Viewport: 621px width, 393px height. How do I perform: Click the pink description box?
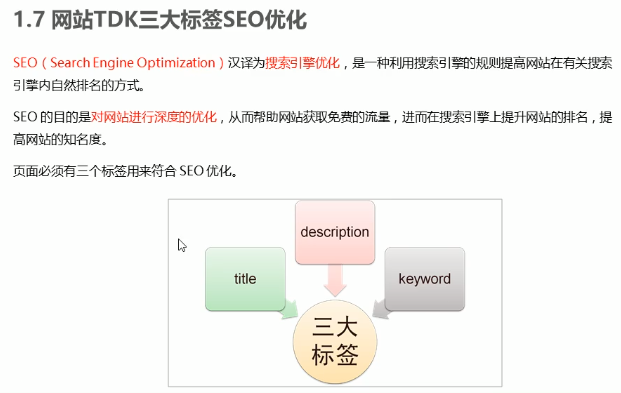tap(335, 232)
